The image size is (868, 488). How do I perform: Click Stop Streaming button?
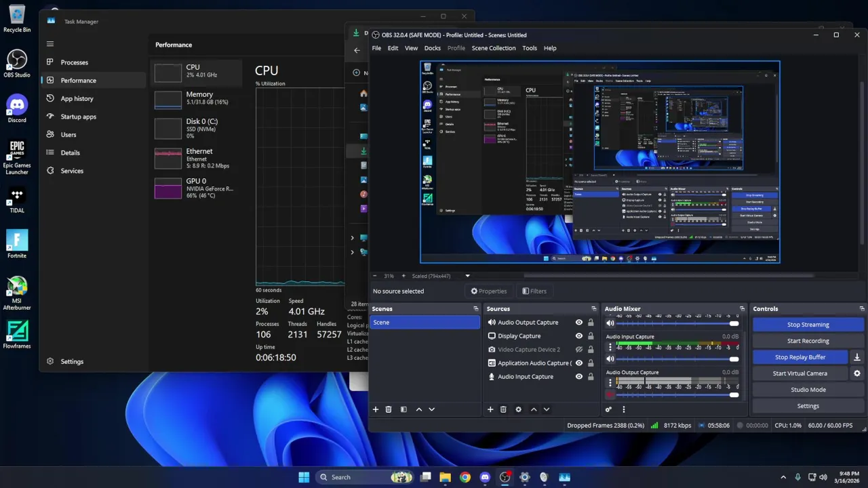pos(808,325)
